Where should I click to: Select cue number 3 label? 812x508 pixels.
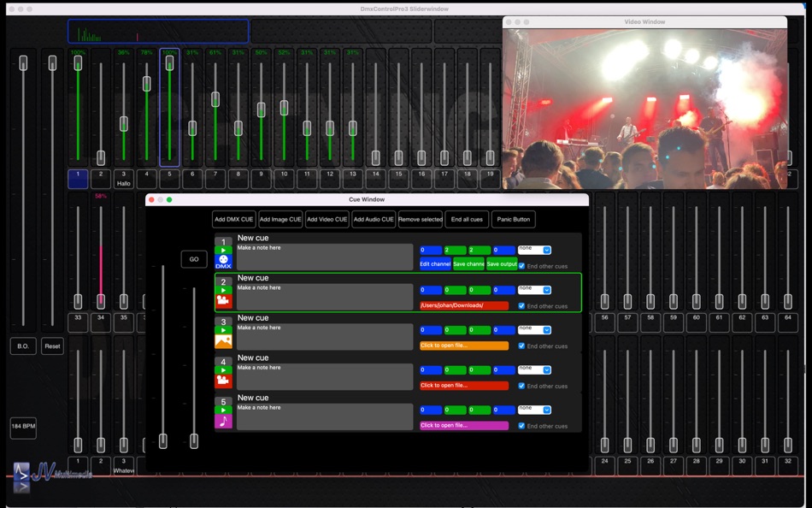pyautogui.click(x=223, y=322)
